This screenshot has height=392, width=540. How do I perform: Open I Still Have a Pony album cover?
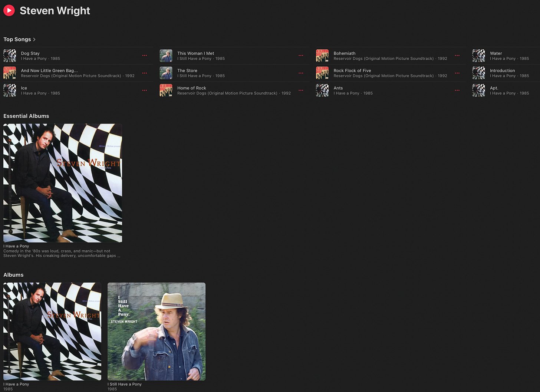(157, 331)
